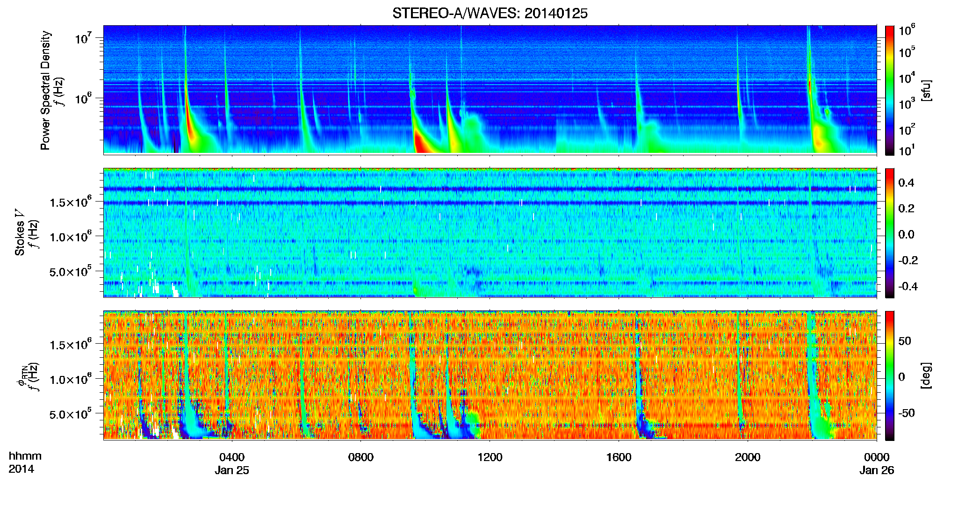Click the "50" value on the deg color bar
The height and width of the screenshot is (505, 980).
905,341
